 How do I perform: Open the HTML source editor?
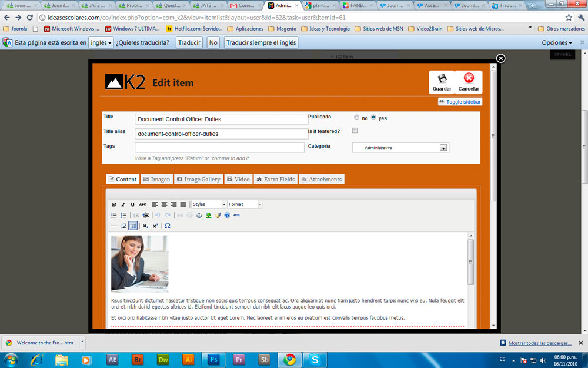coord(236,215)
